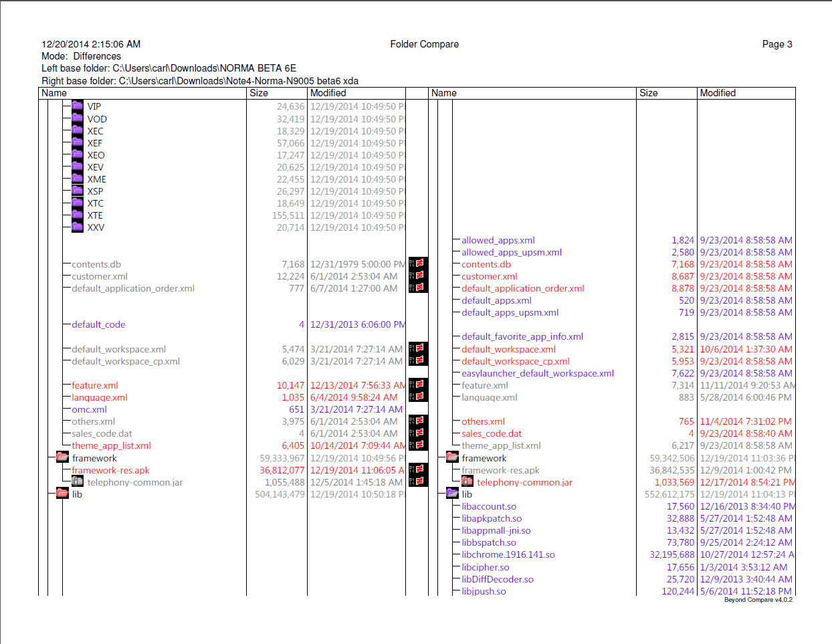Click the Folder Compare report title
Viewport: 832px width, 644px height.
point(425,44)
